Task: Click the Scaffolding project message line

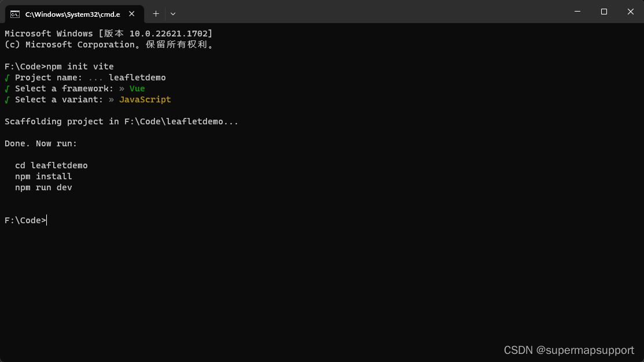Action: coord(121,121)
